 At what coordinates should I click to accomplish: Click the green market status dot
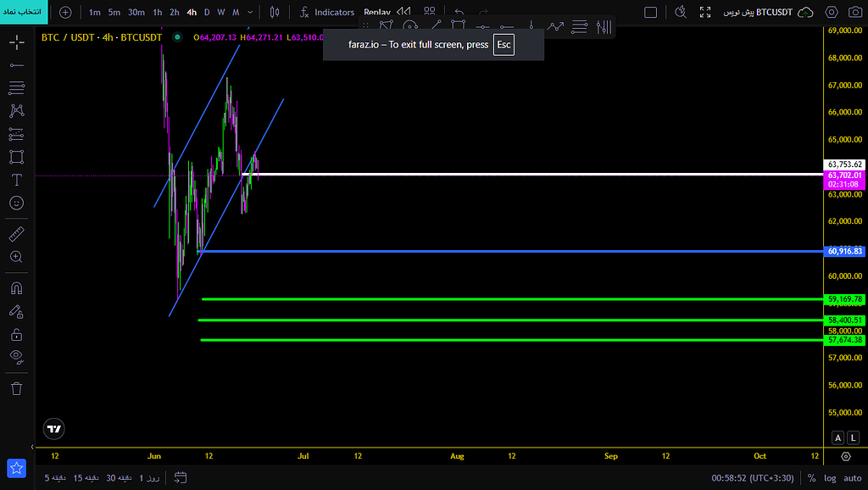pos(177,37)
